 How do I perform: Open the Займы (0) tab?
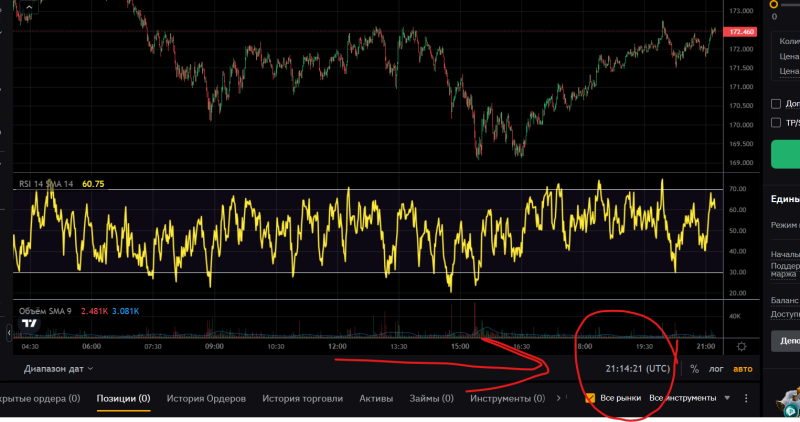[431, 399]
